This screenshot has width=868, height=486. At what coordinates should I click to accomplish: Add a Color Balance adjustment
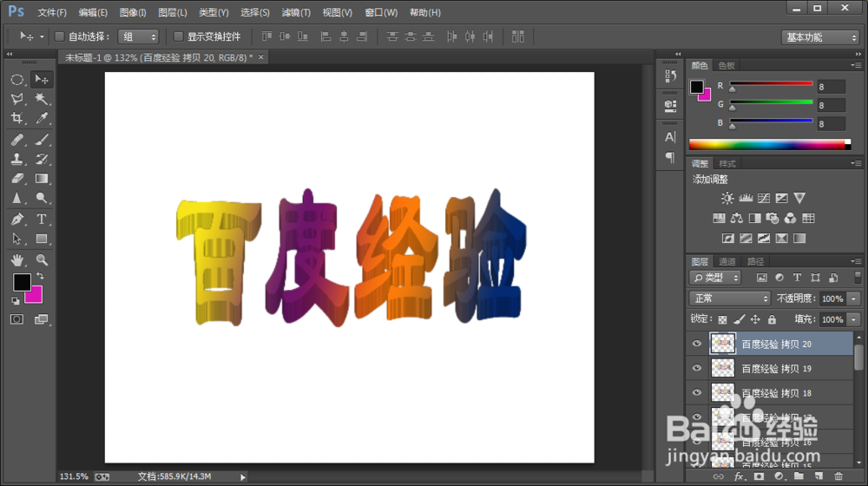(x=737, y=218)
